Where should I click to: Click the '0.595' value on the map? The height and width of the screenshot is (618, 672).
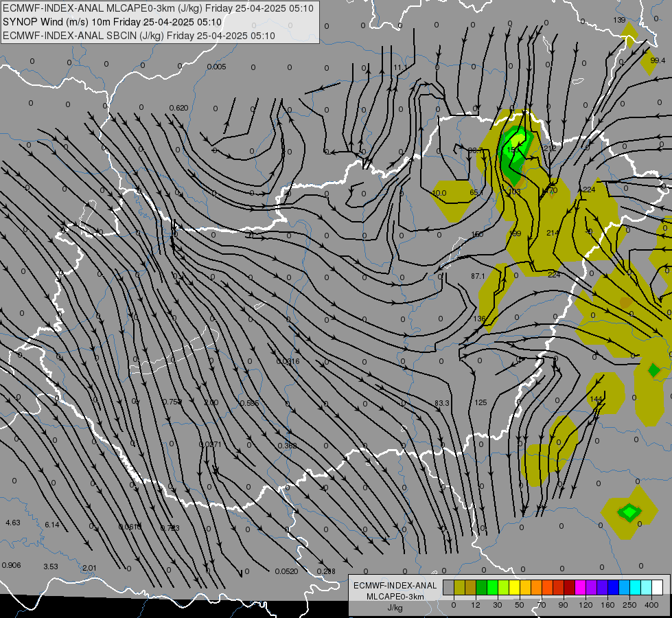pyautogui.click(x=249, y=402)
